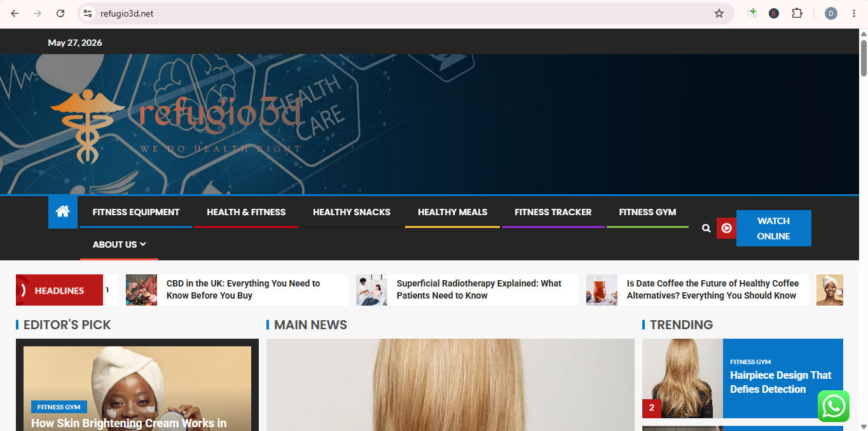Open the CBD headline thumbnail image
This screenshot has width=868, height=431.
141,290
